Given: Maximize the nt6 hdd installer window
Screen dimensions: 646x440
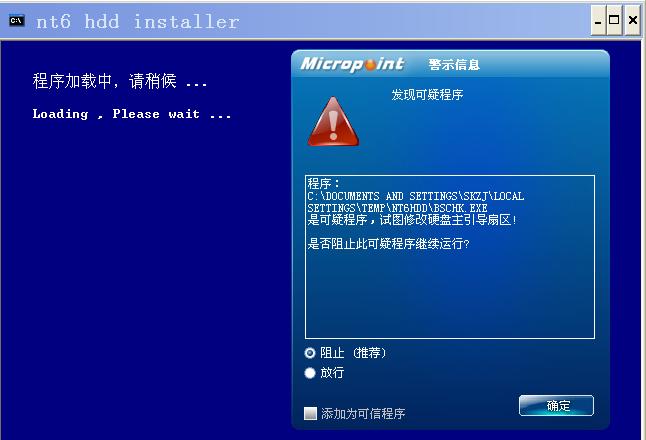Looking at the screenshot, I should (614, 20).
